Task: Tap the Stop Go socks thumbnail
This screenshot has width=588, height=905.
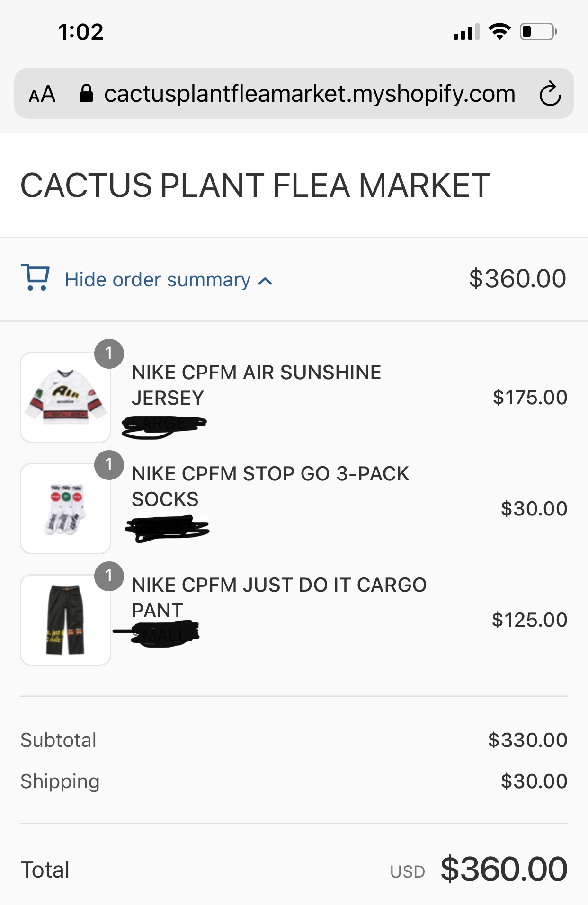Action: [66, 508]
